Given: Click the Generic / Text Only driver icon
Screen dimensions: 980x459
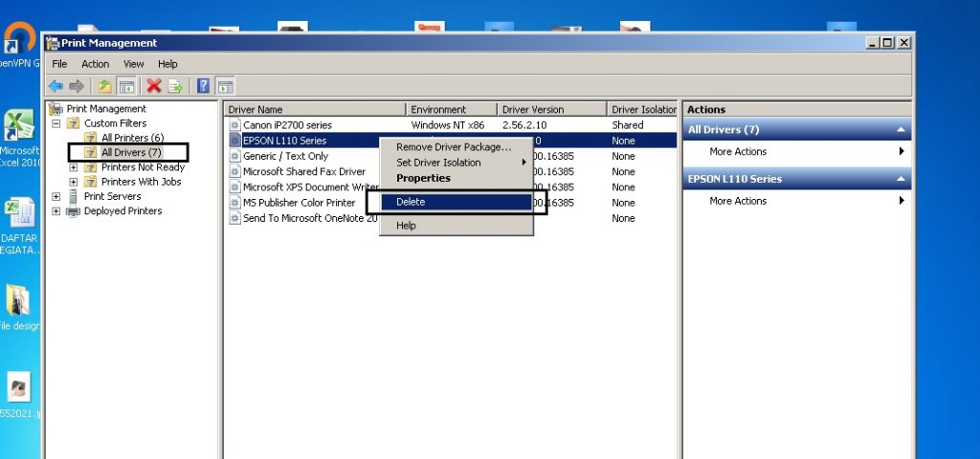Looking at the screenshot, I should 234,156.
